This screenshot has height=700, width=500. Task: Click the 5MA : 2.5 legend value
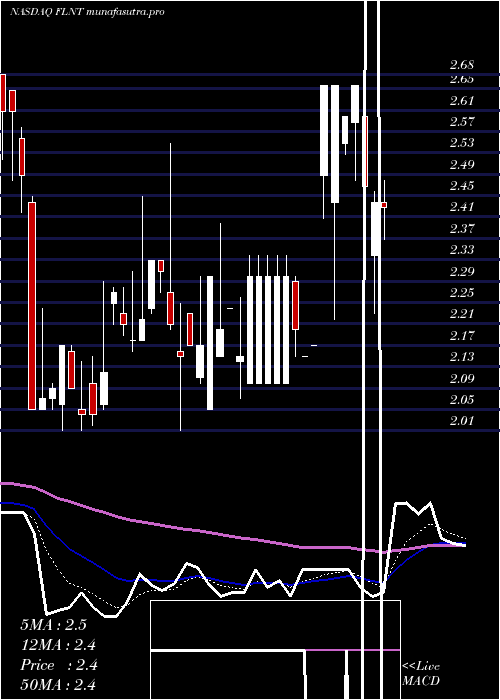(x=53, y=625)
